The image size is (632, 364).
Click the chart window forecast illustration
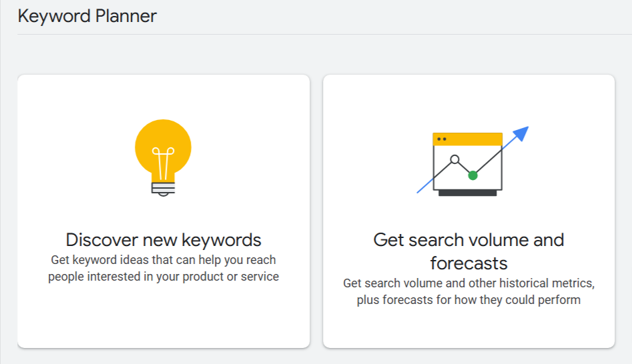[x=472, y=161]
